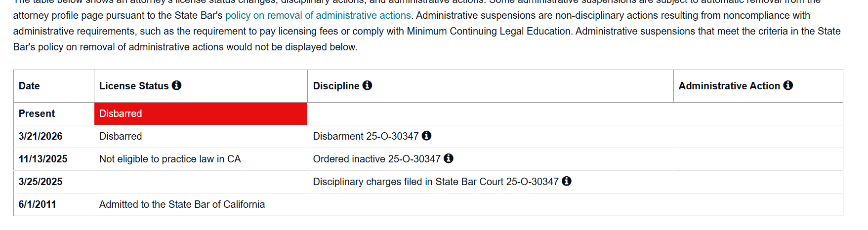
Task: Select the 3/21/2026 date cell
Action: point(41,136)
